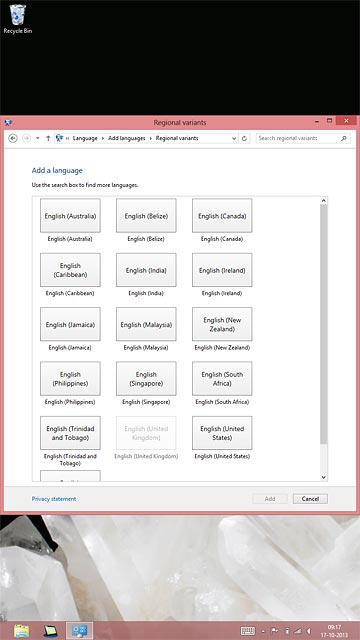Screen dimensions: 360x640
Task: Open Recycle Bin on desktop
Action: [18, 19]
